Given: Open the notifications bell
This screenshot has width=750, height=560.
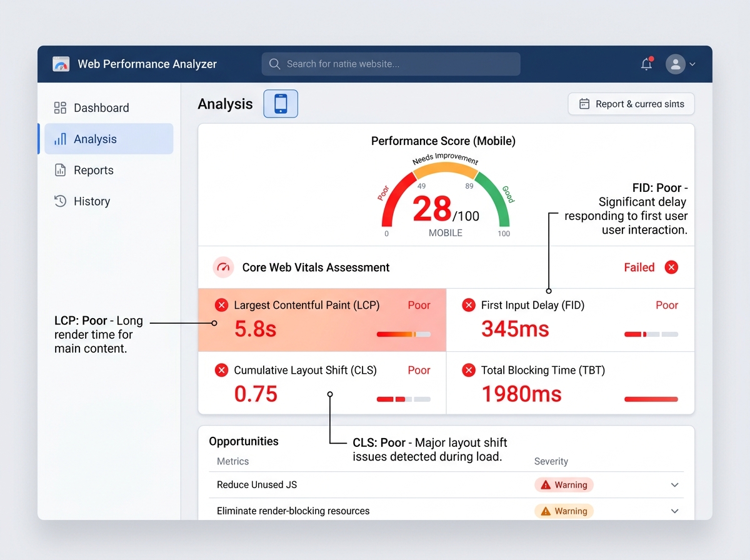Looking at the screenshot, I should [x=647, y=64].
